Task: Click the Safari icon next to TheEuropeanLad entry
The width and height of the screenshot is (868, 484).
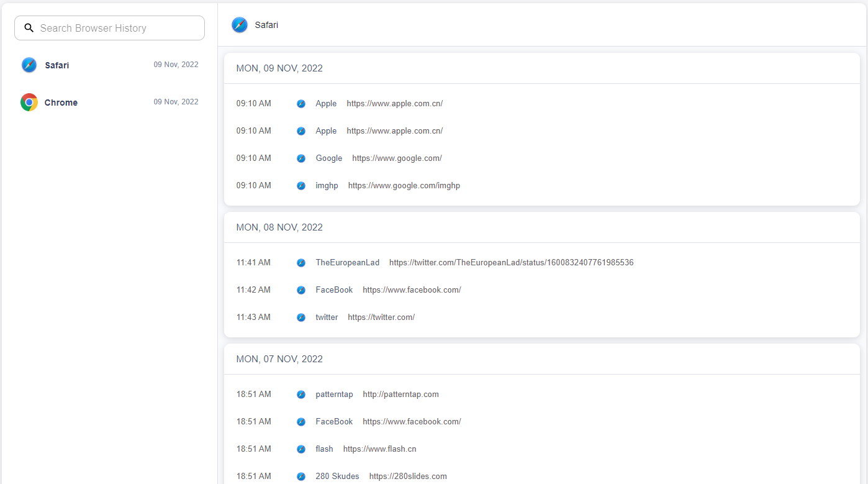Action: [x=301, y=262]
